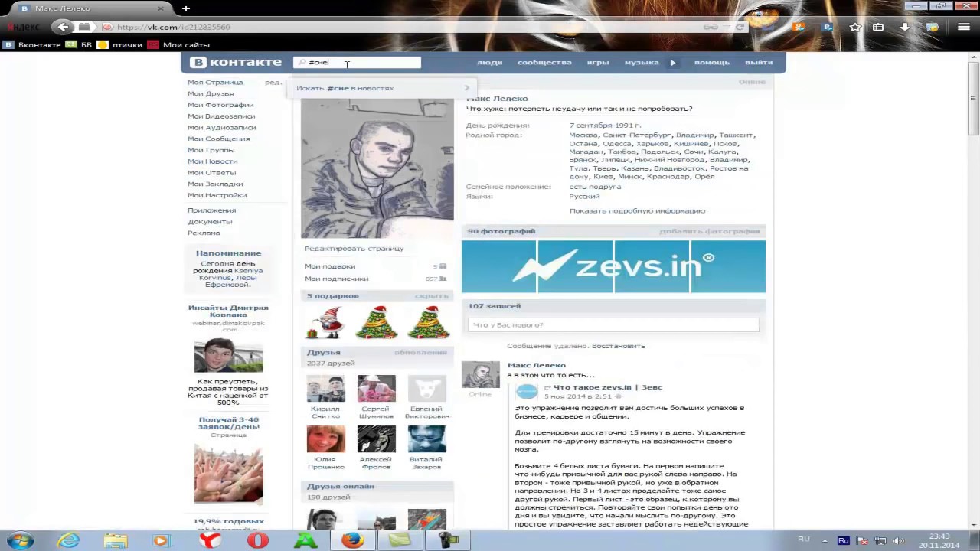
Task: Hide gifts with скрыть link
Action: pyautogui.click(x=431, y=296)
